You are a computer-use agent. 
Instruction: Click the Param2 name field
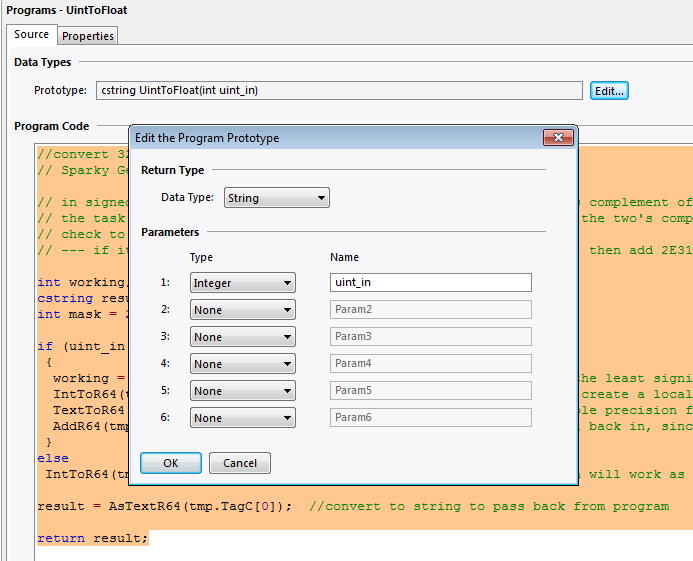tap(430, 309)
